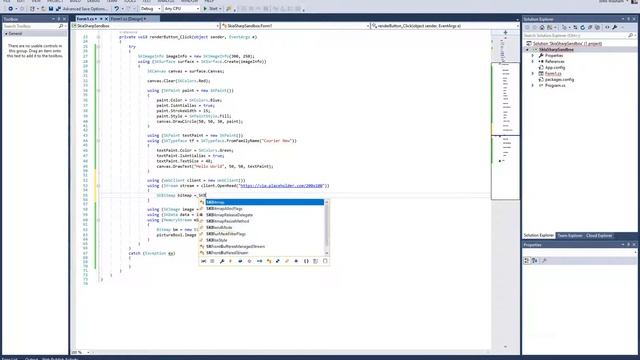640x360 pixels.
Task: Click Categorized icon in Properties panel
Action: (x=527, y=260)
